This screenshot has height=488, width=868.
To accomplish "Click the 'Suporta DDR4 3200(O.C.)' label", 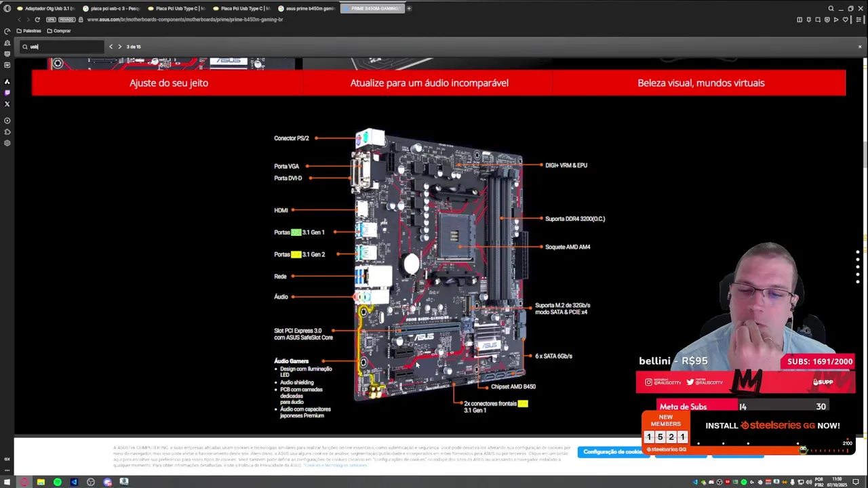I will click(x=575, y=219).
